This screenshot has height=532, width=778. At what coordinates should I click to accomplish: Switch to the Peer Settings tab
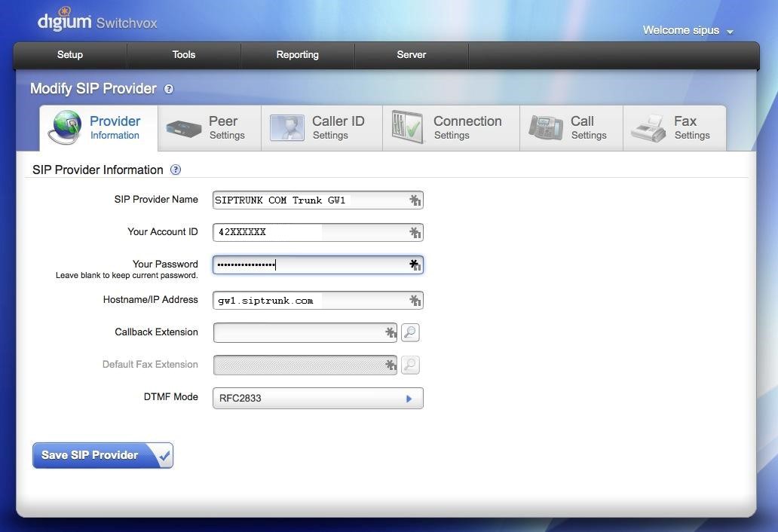point(210,128)
